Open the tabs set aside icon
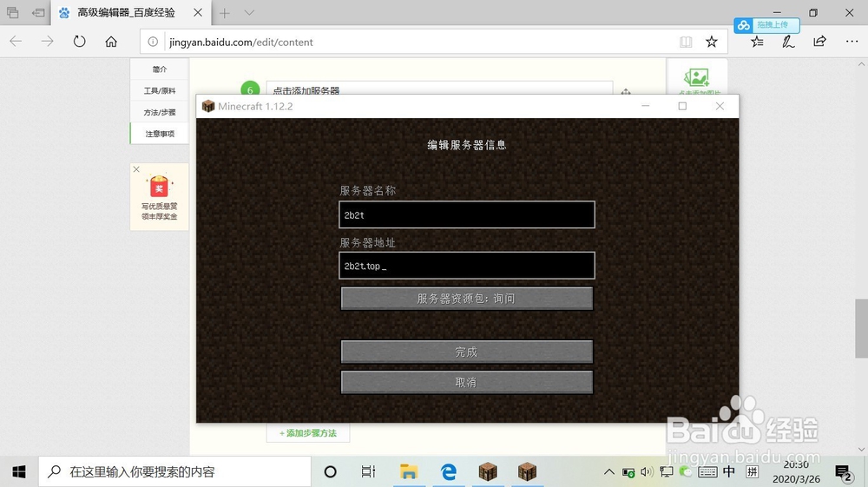 pos(13,12)
